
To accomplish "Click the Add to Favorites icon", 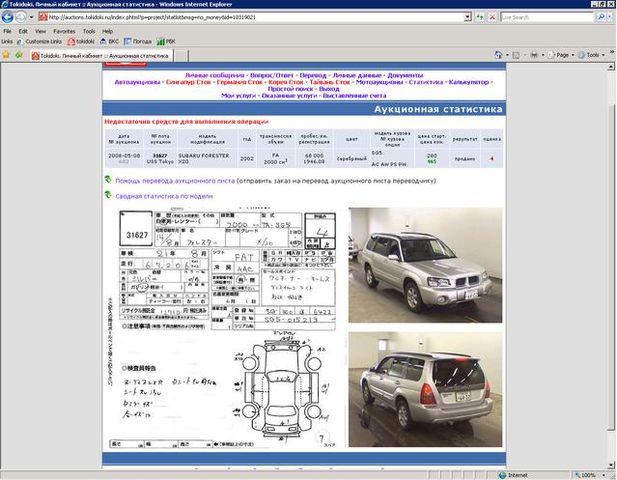I will pos(18,55).
